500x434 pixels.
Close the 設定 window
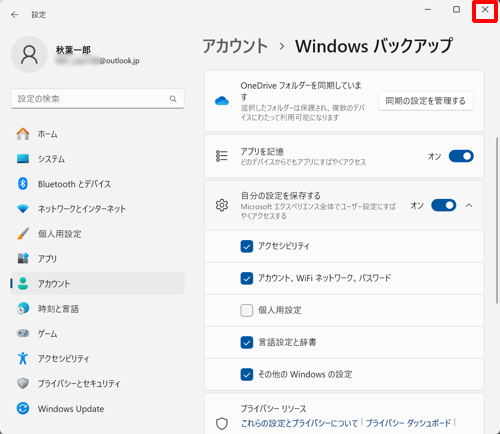(x=485, y=10)
